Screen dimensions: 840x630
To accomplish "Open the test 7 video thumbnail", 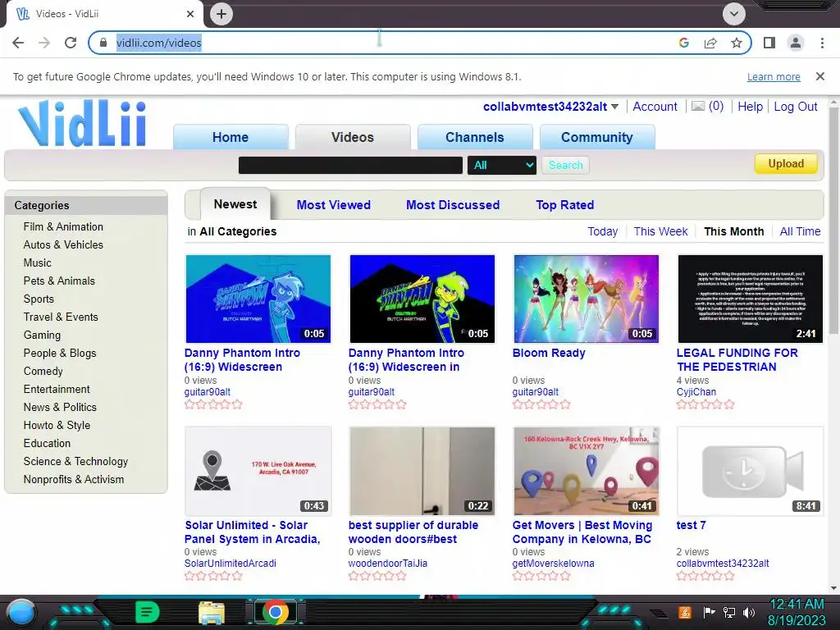I will tap(750, 471).
